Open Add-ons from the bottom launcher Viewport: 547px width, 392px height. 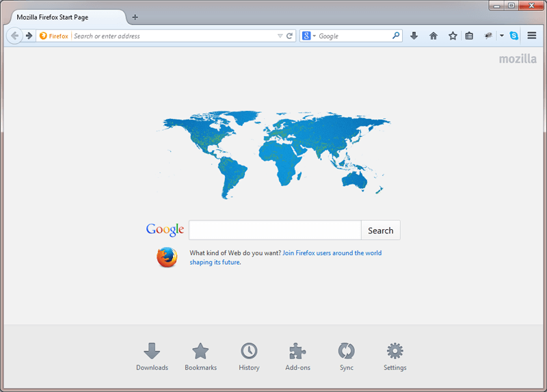coord(297,356)
